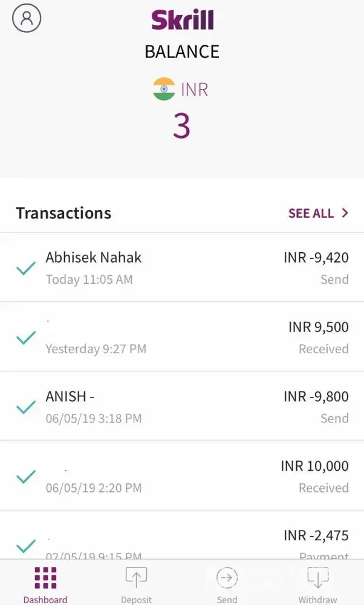Click checkmark beside INR 10,000 received transaction
Image resolution: width=364 pixels, height=605 pixels.
click(x=26, y=477)
